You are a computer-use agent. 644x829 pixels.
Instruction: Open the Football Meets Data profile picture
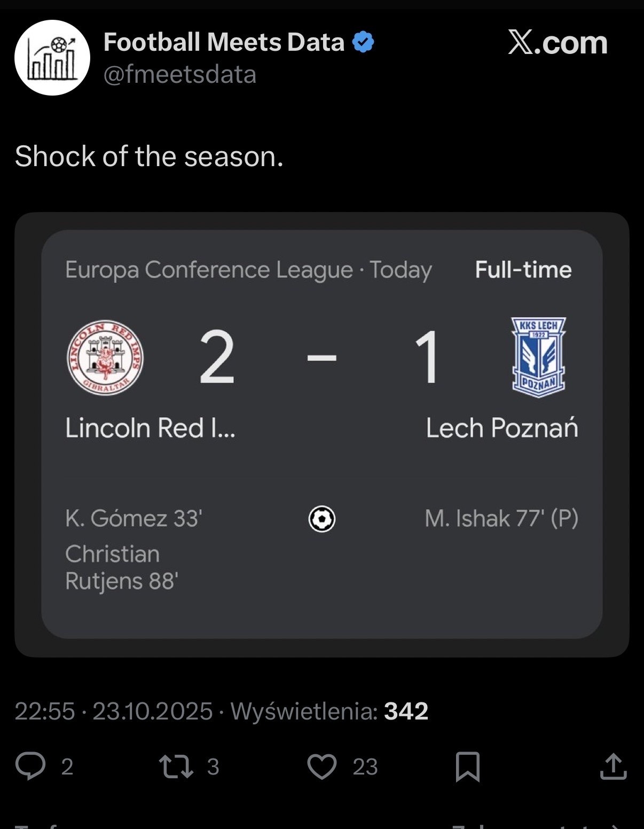pyautogui.click(x=52, y=58)
